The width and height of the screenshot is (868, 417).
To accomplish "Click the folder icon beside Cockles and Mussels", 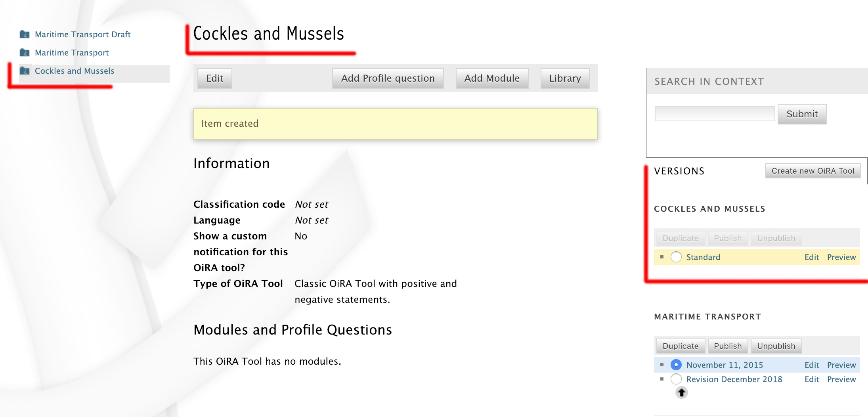I will coord(25,71).
